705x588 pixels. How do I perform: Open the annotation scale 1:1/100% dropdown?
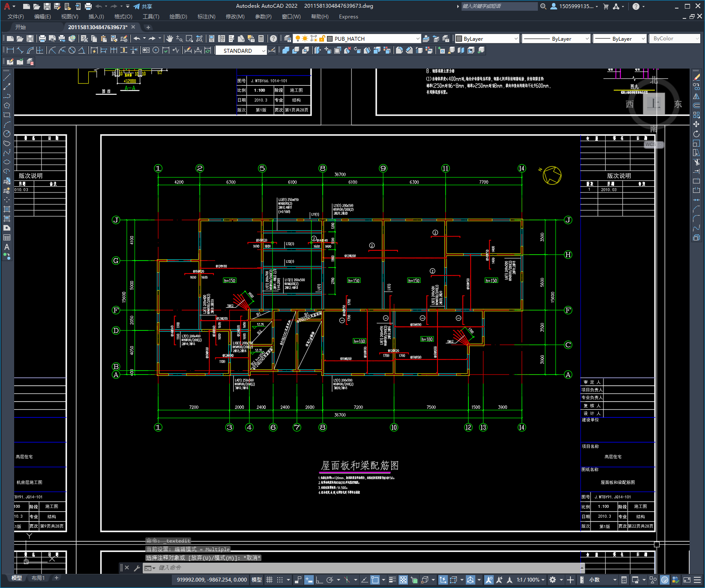pos(531,580)
